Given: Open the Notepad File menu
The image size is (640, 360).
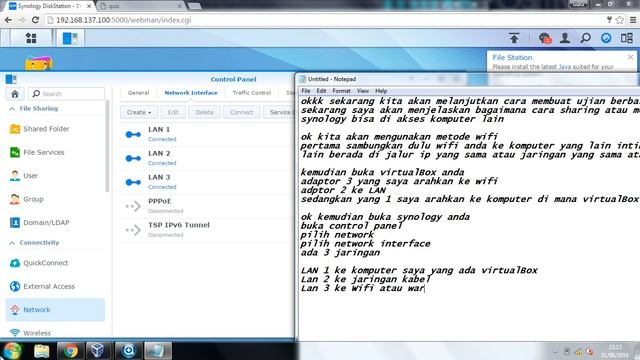Looking at the screenshot, I should click(x=306, y=91).
